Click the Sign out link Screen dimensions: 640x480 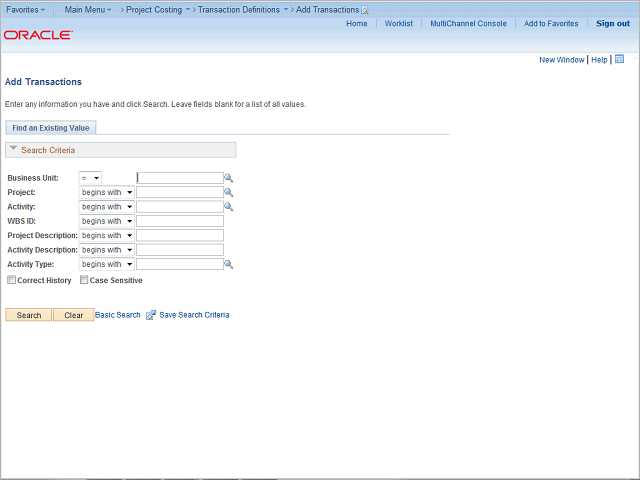point(613,24)
